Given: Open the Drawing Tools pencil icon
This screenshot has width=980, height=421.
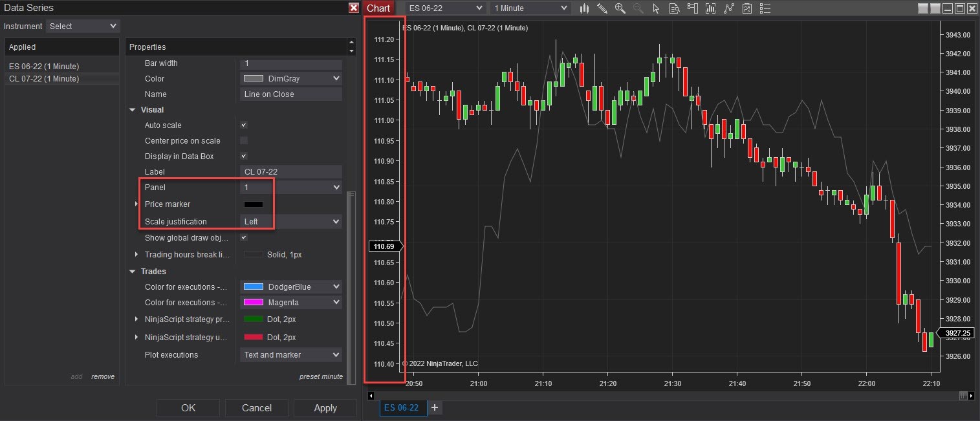Looking at the screenshot, I should click(602, 8).
